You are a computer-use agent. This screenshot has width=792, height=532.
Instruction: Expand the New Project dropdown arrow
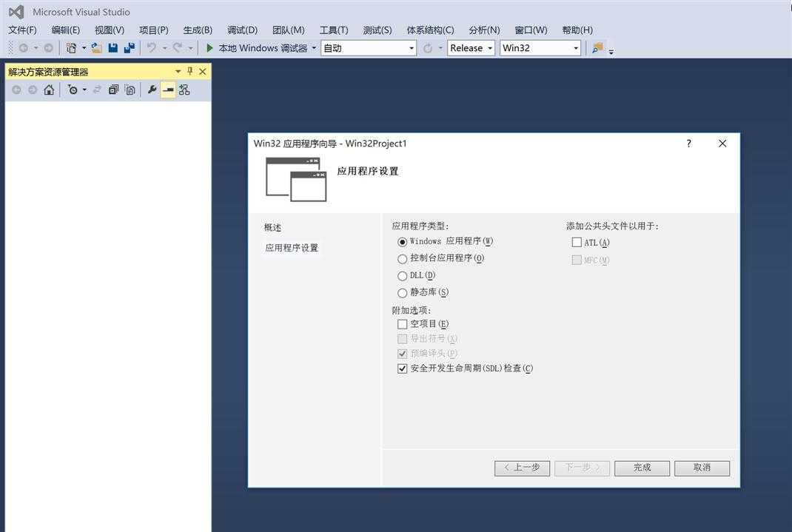pyautogui.click(x=84, y=48)
